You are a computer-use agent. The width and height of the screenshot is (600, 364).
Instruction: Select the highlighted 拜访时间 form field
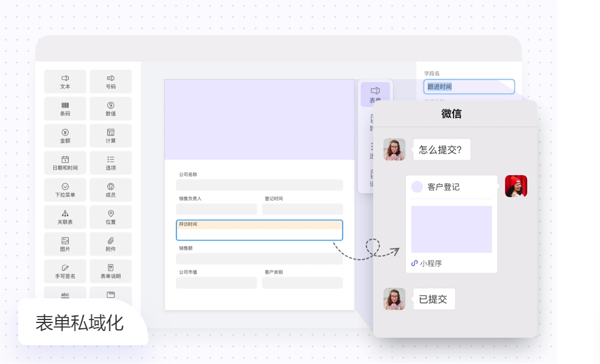259,230
